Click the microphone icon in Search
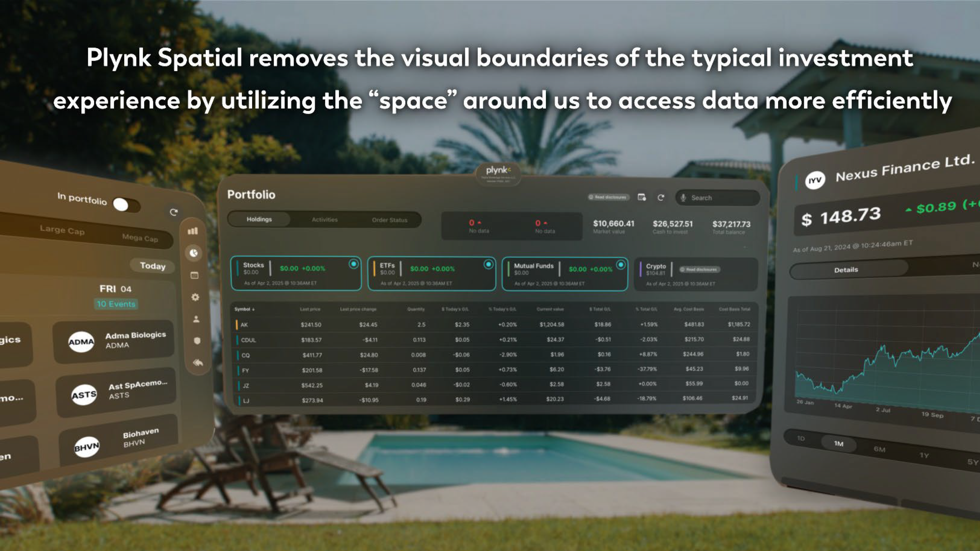The image size is (980, 551). coord(683,198)
